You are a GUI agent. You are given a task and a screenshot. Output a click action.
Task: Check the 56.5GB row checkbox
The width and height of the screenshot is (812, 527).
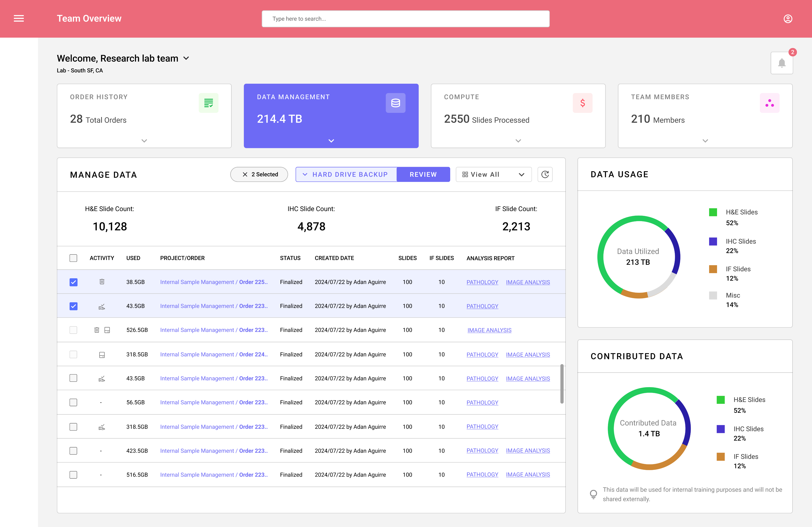73,402
